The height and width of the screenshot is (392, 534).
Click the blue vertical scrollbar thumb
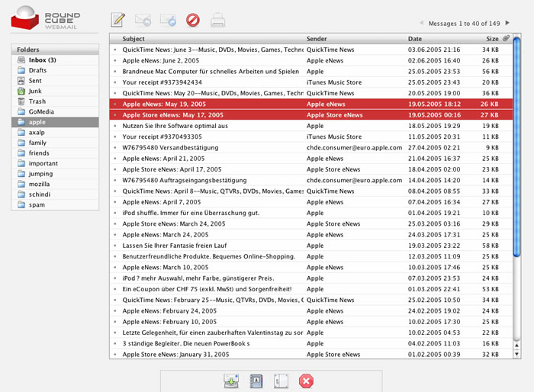coord(516,146)
